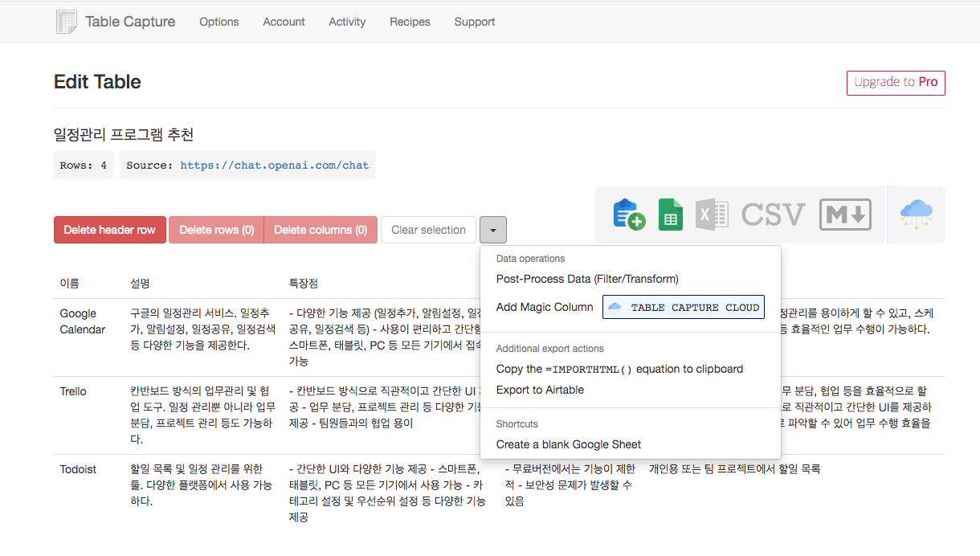Click Clear selection

point(428,229)
